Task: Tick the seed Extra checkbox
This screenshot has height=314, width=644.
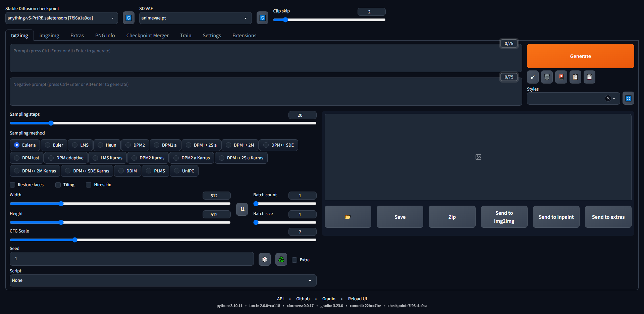Action: 294,260
